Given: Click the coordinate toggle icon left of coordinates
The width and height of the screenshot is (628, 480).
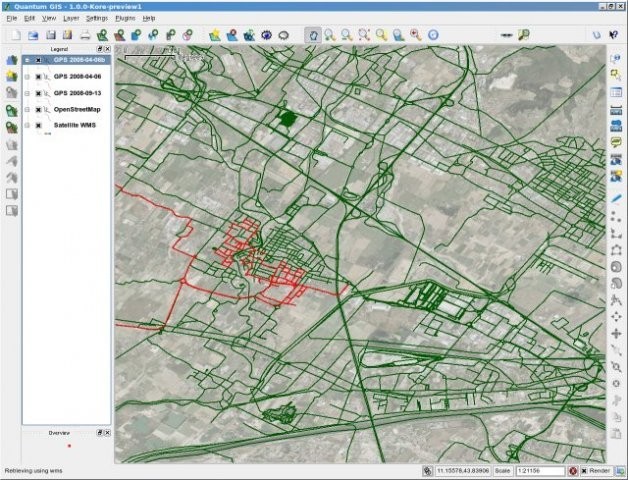Looking at the screenshot, I should [427, 471].
